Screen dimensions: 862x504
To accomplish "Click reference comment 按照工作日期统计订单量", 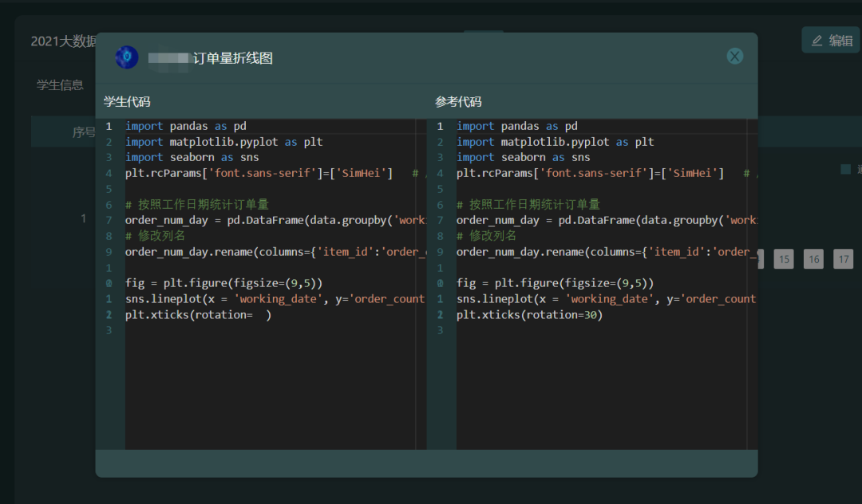I will pyautogui.click(x=528, y=205).
